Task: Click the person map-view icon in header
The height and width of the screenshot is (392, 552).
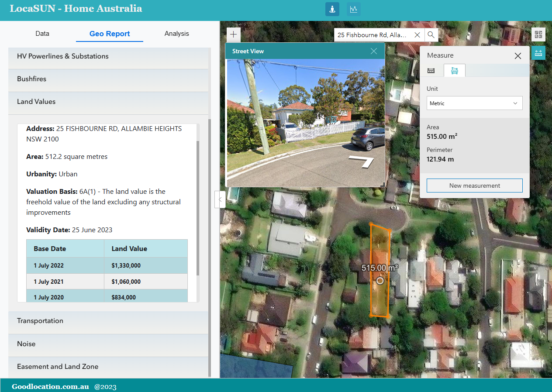Action: pyautogui.click(x=332, y=9)
